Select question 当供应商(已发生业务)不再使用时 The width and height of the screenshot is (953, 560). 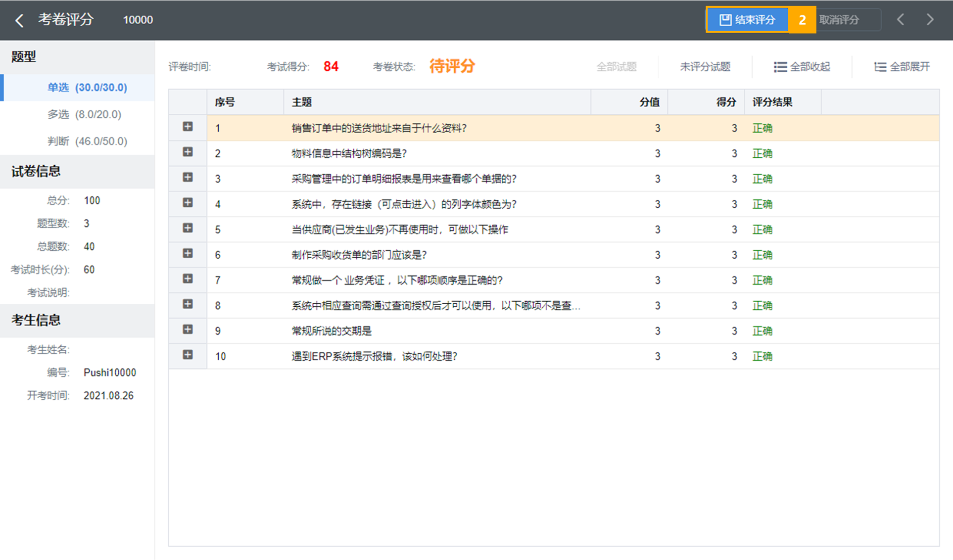[400, 230]
